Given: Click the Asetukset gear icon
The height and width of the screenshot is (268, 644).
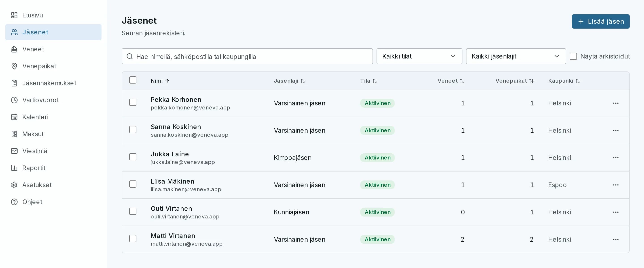Looking at the screenshot, I should click(x=14, y=185).
